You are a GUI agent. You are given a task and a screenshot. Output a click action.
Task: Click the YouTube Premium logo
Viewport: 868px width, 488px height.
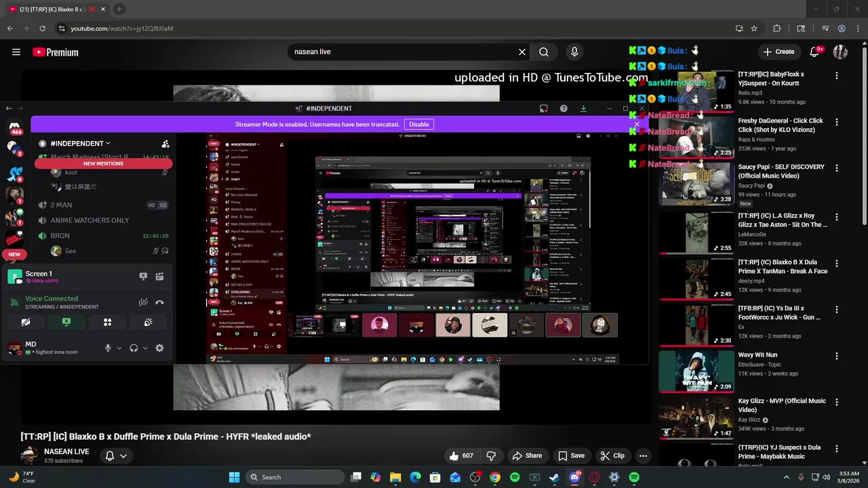click(x=56, y=52)
